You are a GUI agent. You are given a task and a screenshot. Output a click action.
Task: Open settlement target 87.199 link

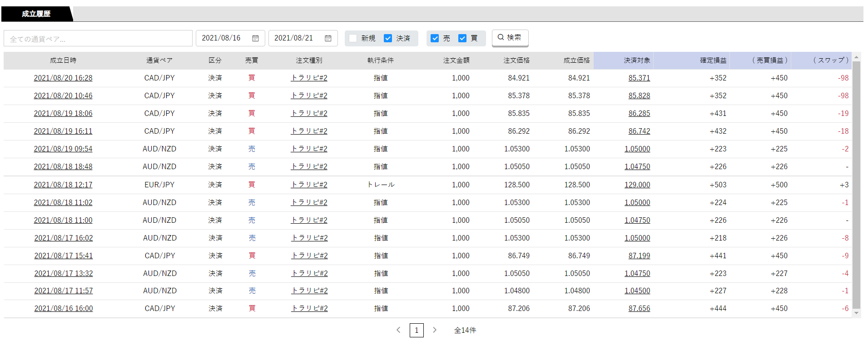point(639,256)
